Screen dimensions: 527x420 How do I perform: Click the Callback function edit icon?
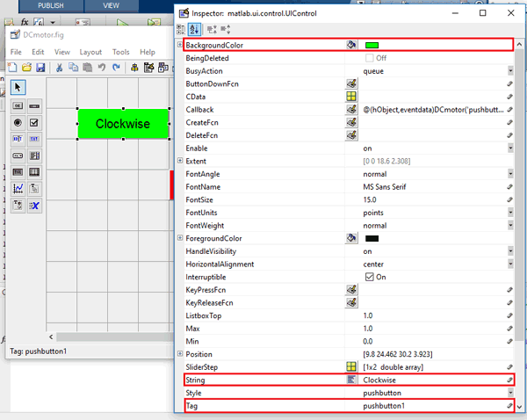point(351,109)
